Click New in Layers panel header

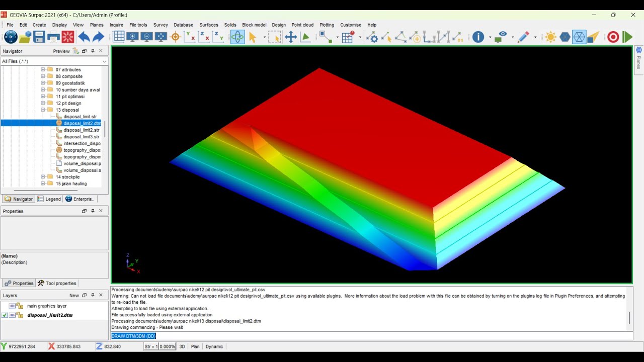pos(74,296)
